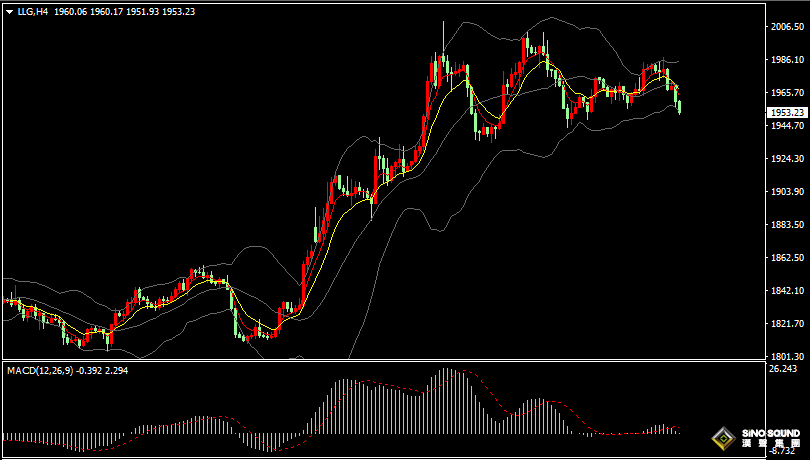Image resolution: width=810 pixels, height=460 pixels.
Task: Click the 2006.55 price axis label
Action: click(x=788, y=28)
